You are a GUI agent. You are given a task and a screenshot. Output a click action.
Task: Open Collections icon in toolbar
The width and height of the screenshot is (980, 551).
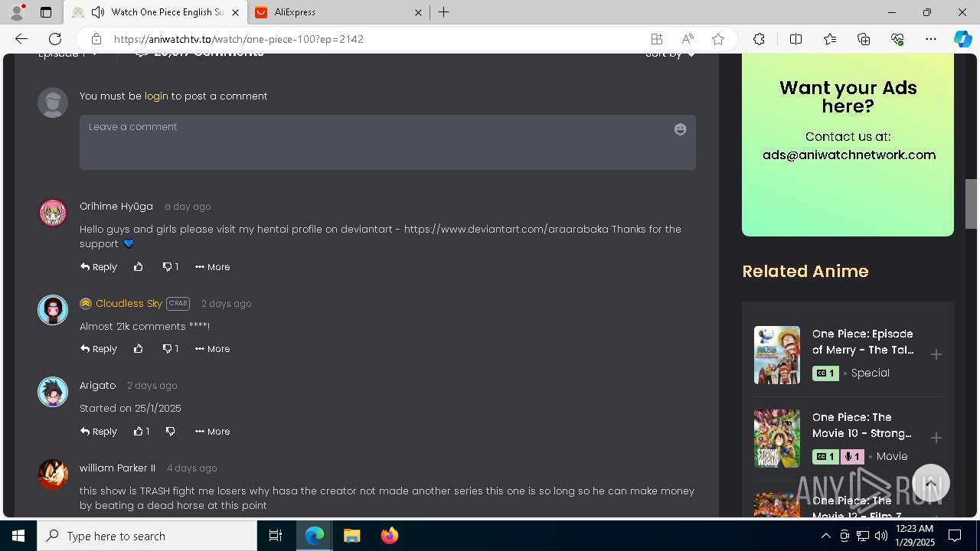(x=864, y=39)
